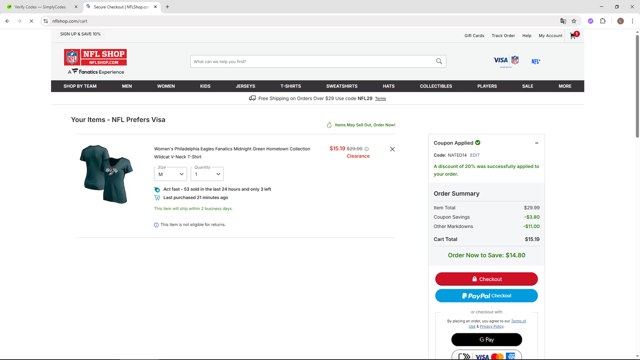
Task: Open the T-SHIRTS menu
Action: [x=291, y=86]
